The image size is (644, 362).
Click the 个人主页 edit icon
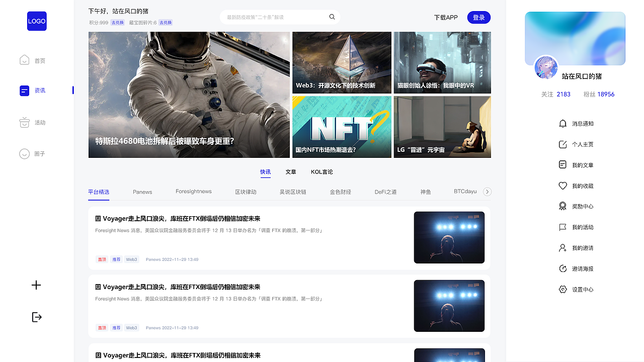click(563, 144)
